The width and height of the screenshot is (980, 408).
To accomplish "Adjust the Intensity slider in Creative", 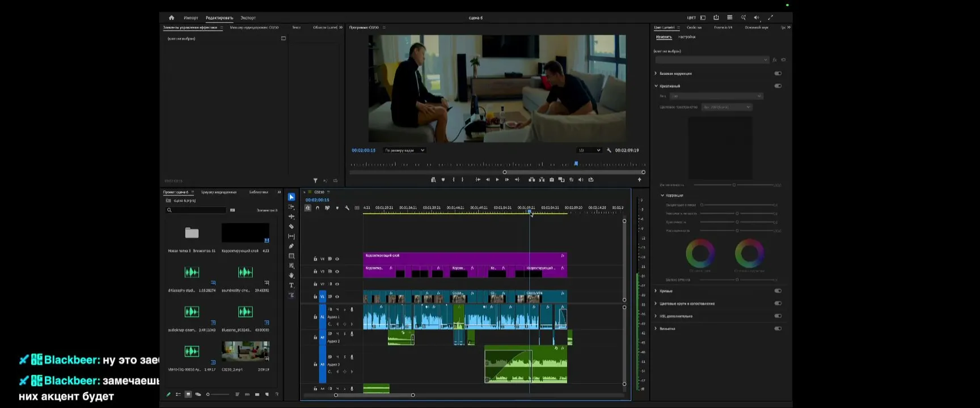I will (734, 185).
